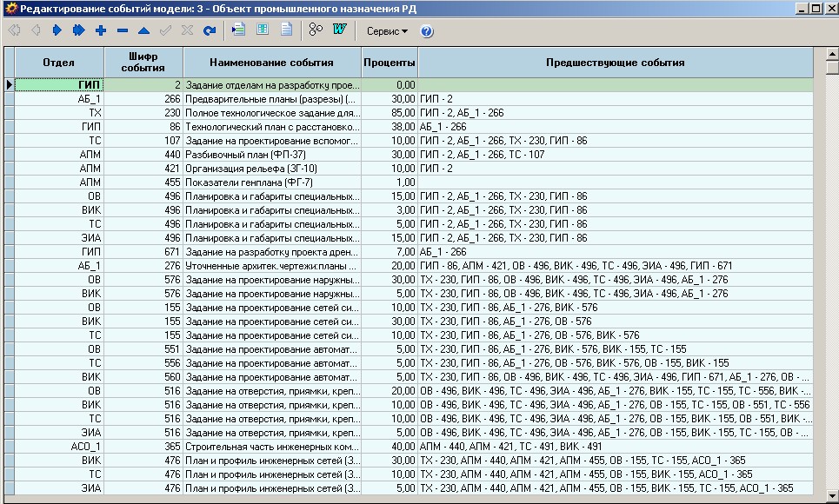Open the Сервис dropdown menu

tap(387, 31)
